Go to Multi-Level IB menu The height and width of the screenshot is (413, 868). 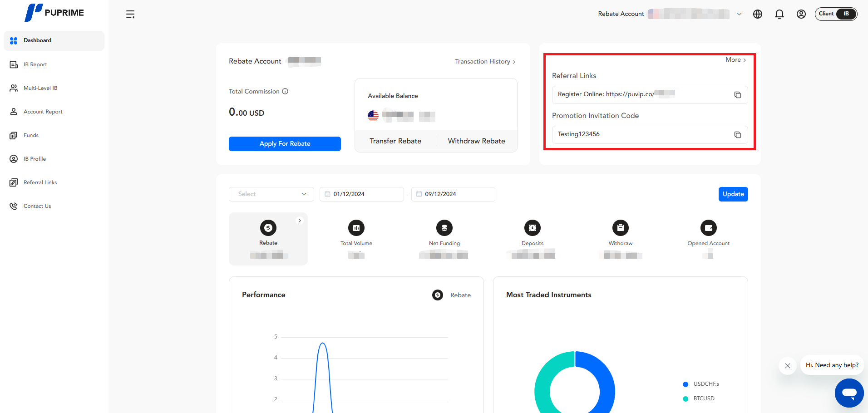click(x=40, y=88)
